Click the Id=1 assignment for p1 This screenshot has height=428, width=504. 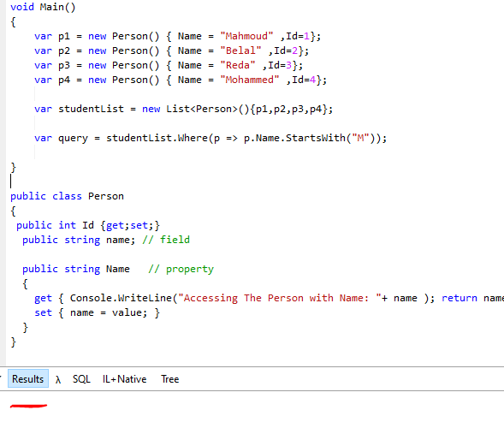tap(298, 36)
